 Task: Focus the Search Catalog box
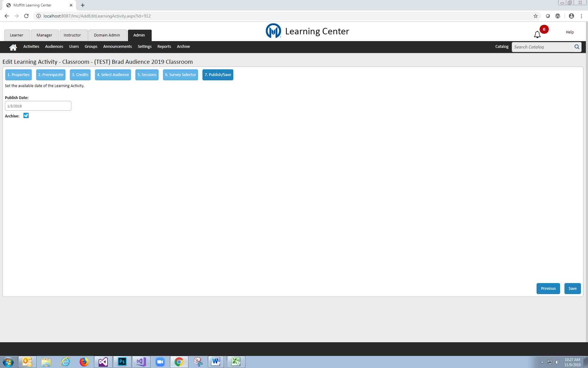542,47
